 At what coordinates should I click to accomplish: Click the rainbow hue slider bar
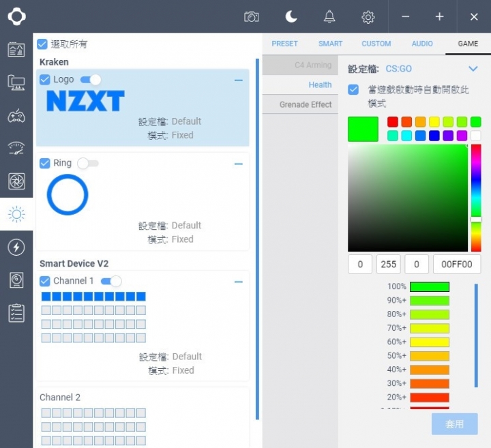(476, 198)
